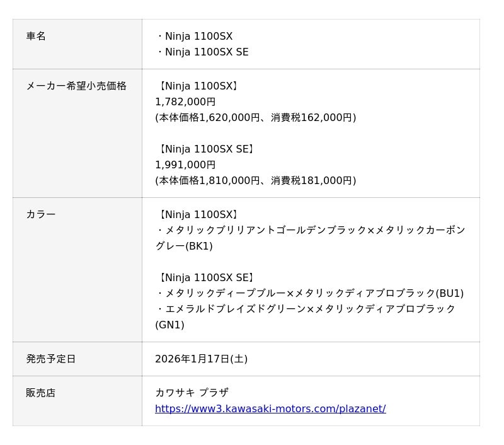The image size is (504, 445).
Task: Click the メタリックディープブルー (BU1) color line
Action: tap(309, 294)
